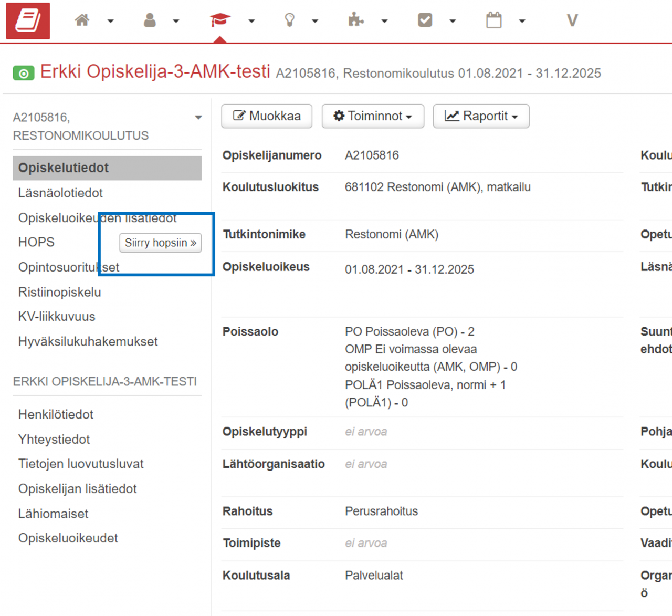This screenshot has height=616, width=672.
Task: Open Hyväksilukuhakemukset sidebar item
Action: [88, 342]
